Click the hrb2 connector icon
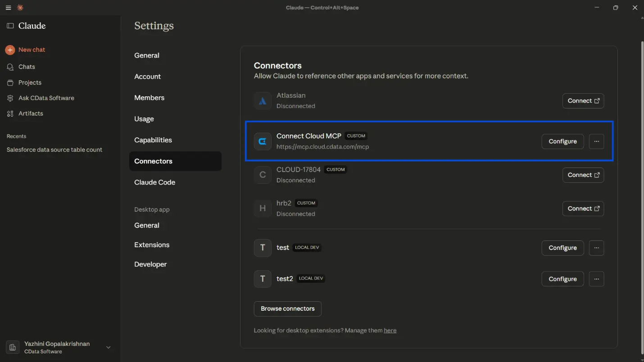Screen dimensions: 644x362 [263, 208]
